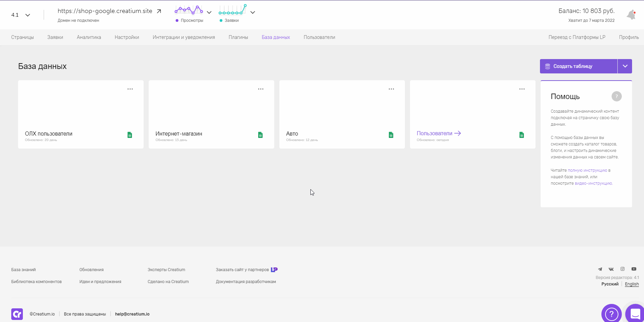The height and width of the screenshot is (322, 644).
Task: Open the Пользователи navigation tab
Action: tap(319, 37)
